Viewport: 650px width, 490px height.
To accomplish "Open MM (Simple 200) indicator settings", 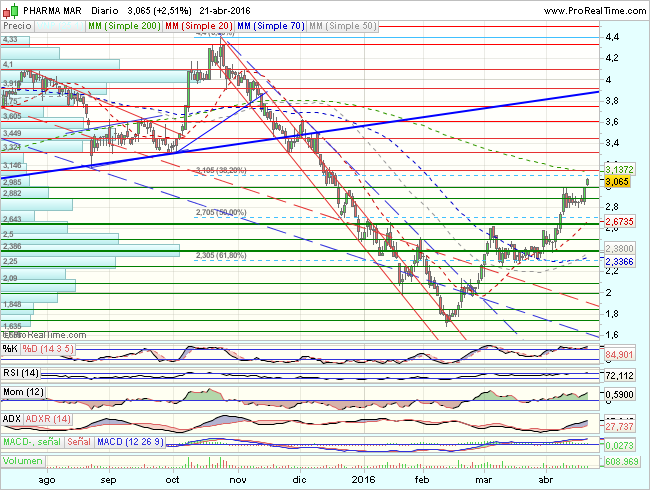I will coord(124,26).
